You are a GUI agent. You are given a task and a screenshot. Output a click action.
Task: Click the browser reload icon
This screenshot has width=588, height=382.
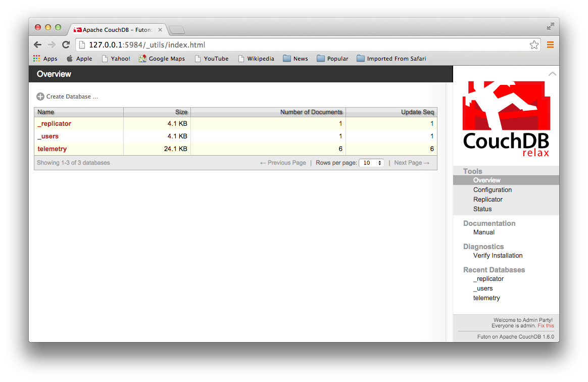point(66,44)
